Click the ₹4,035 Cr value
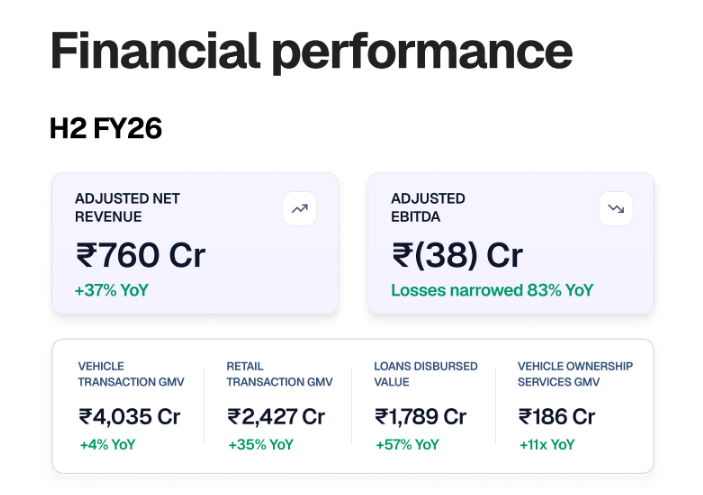Viewport: 703px width, 495px height. (x=130, y=417)
